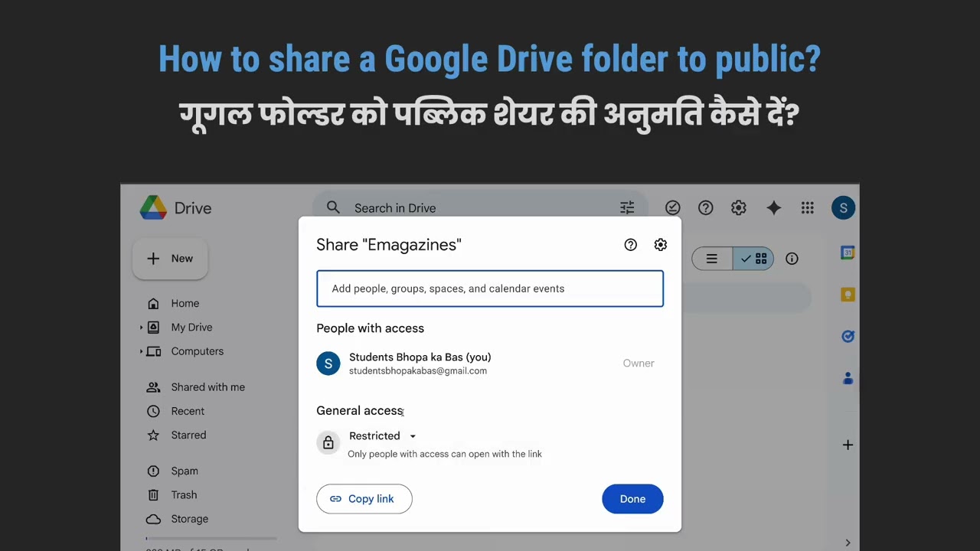980x551 pixels.
Task: Click the Copy link button
Action: 364,499
